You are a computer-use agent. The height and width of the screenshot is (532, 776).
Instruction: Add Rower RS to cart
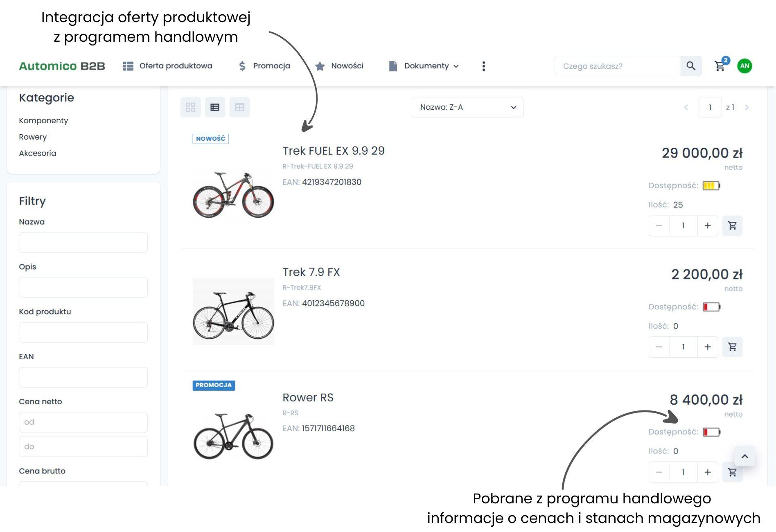[732, 472]
